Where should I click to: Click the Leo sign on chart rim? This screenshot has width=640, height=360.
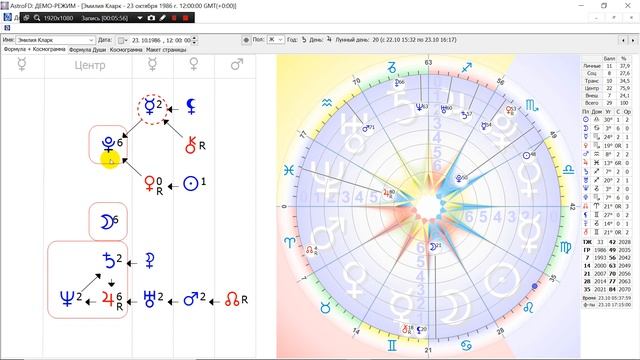point(528,307)
